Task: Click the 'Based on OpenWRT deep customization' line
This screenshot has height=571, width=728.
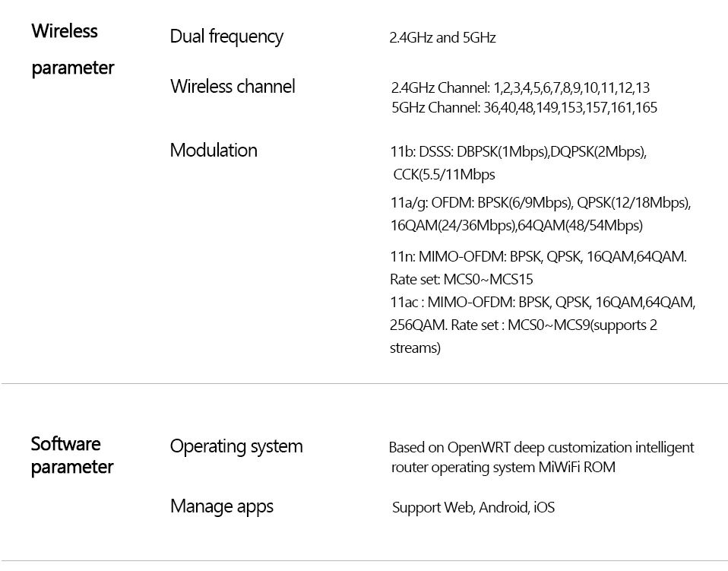Action: point(541,448)
